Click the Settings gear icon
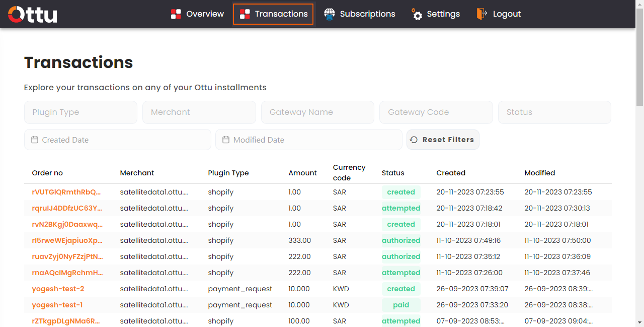This screenshot has width=644, height=327. click(417, 14)
